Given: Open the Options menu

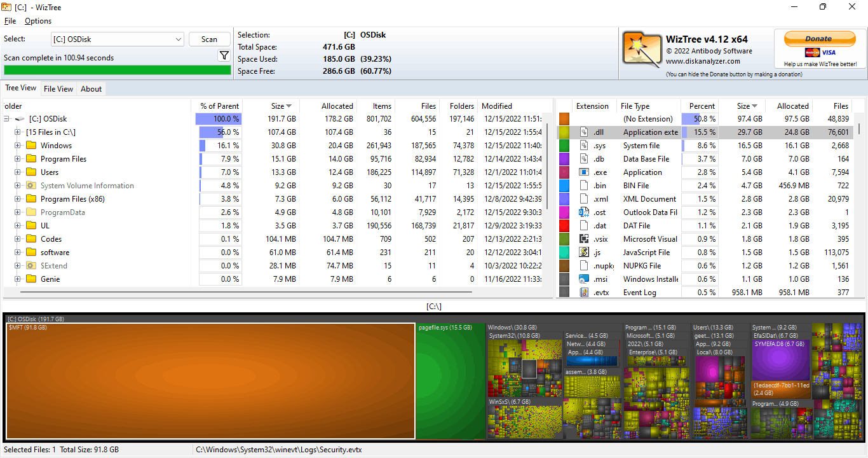Looking at the screenshot, I should tap(38, 21).
